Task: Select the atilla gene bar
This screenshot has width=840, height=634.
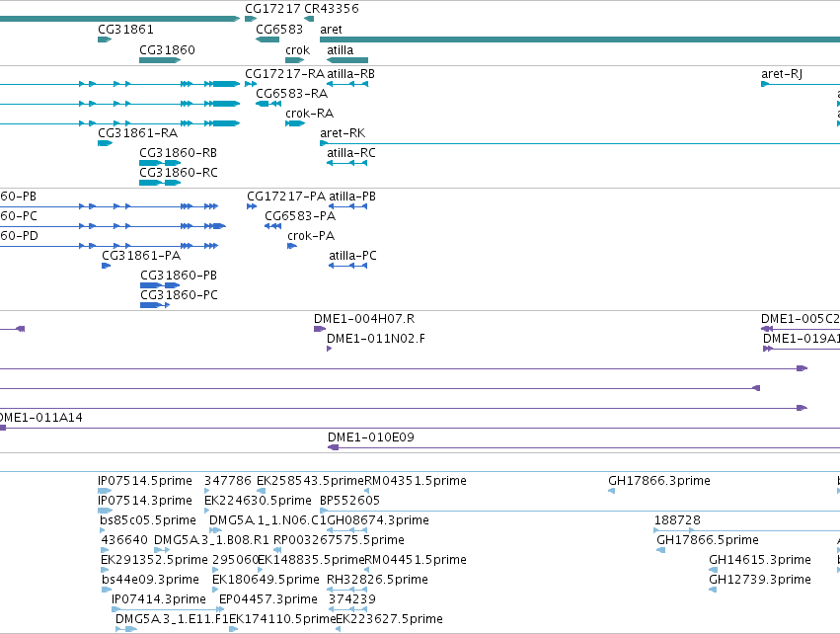Action: (347, 60)
